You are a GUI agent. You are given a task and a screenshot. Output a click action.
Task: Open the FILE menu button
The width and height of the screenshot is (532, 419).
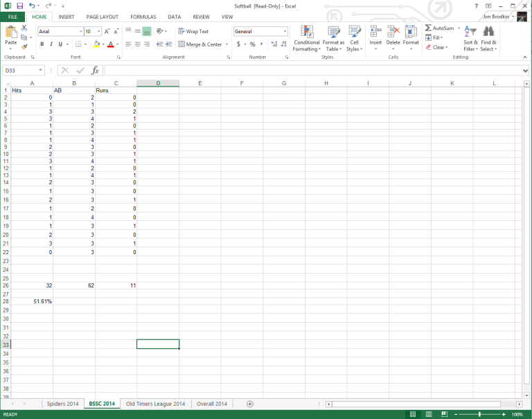12,17
